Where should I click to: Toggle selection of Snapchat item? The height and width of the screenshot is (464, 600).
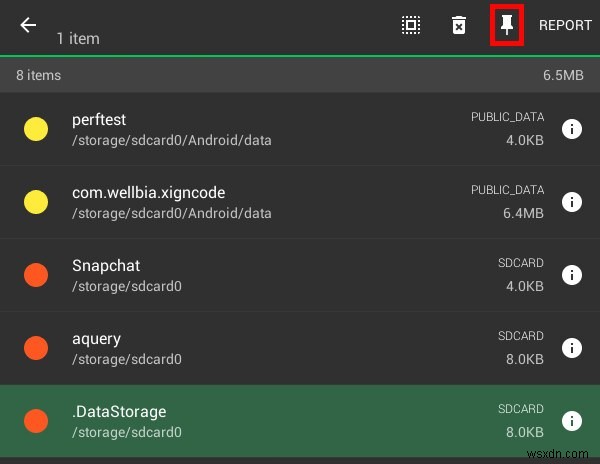coord(250,275)
